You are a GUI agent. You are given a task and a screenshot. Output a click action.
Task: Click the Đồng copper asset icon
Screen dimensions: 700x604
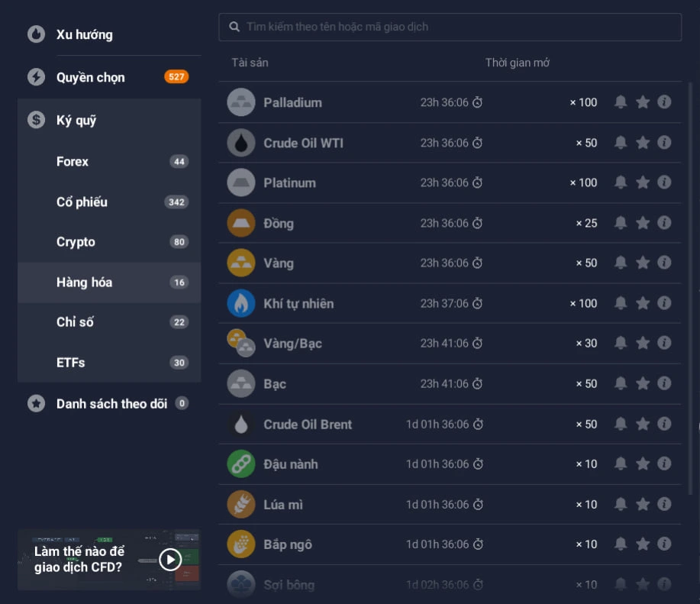(x=241, y=223)
